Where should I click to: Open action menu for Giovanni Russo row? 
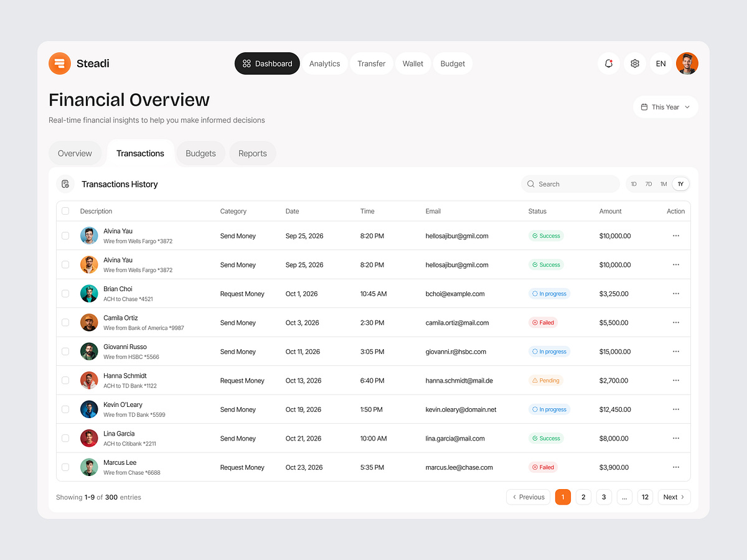coord(676,352)
